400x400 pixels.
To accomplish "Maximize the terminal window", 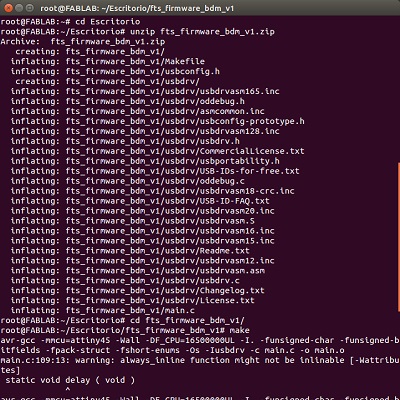I will [30, 8].
